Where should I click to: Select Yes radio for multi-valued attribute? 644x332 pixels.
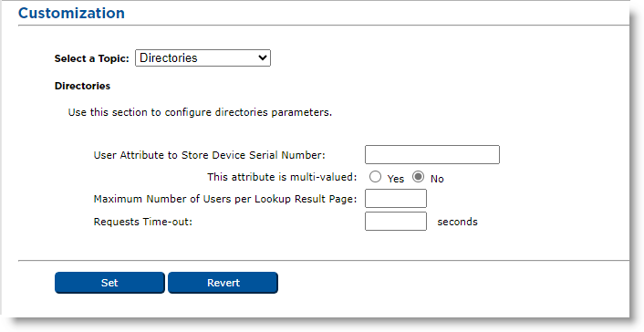375,177
